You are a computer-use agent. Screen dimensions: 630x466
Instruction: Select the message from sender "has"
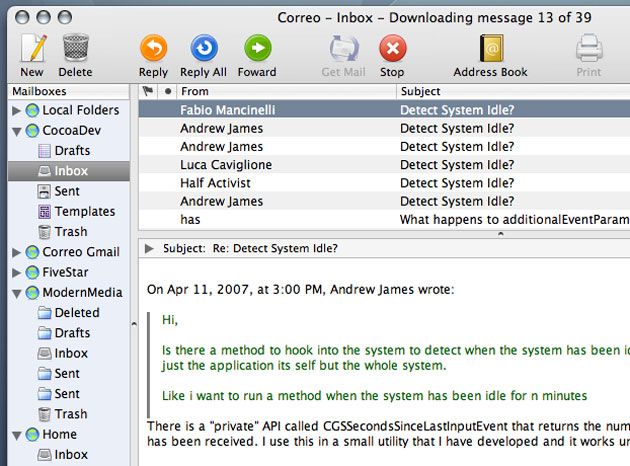[385, 219]
